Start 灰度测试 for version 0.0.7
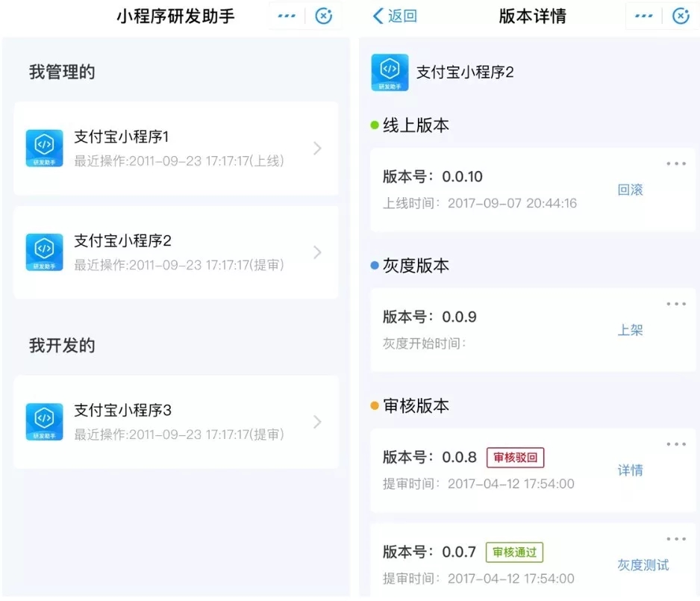 (643, 565)
